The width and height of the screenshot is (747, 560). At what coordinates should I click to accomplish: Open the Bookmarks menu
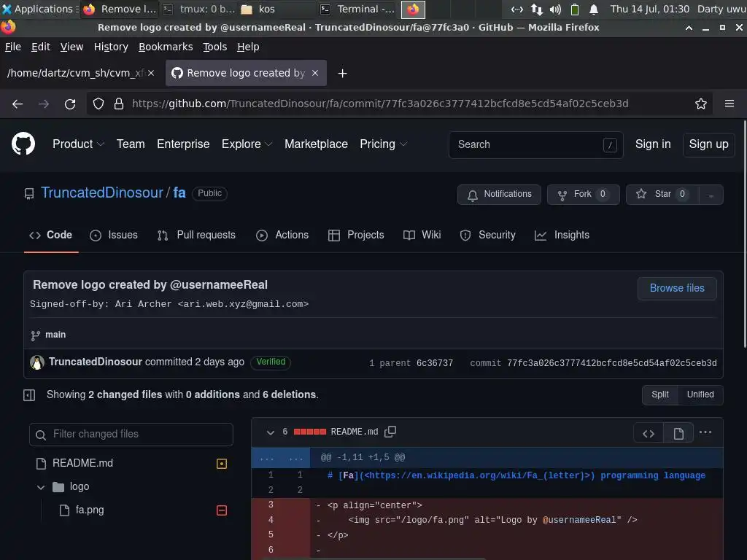point(166,47)
